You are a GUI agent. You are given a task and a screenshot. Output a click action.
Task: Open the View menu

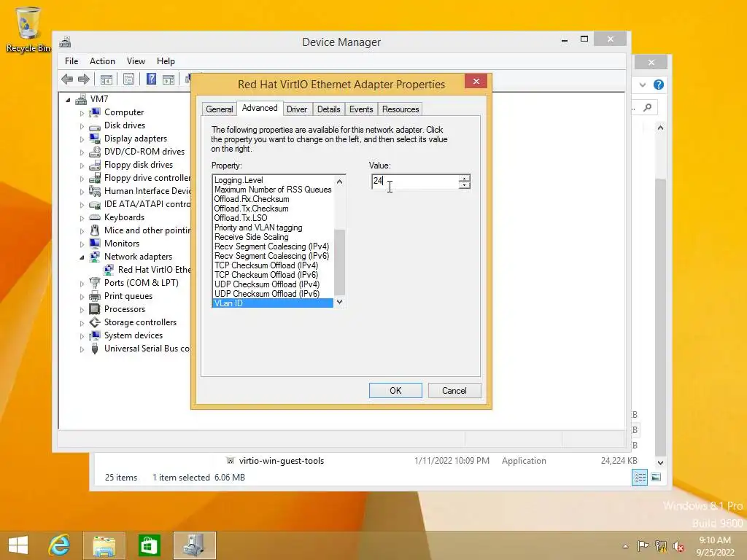136,61
